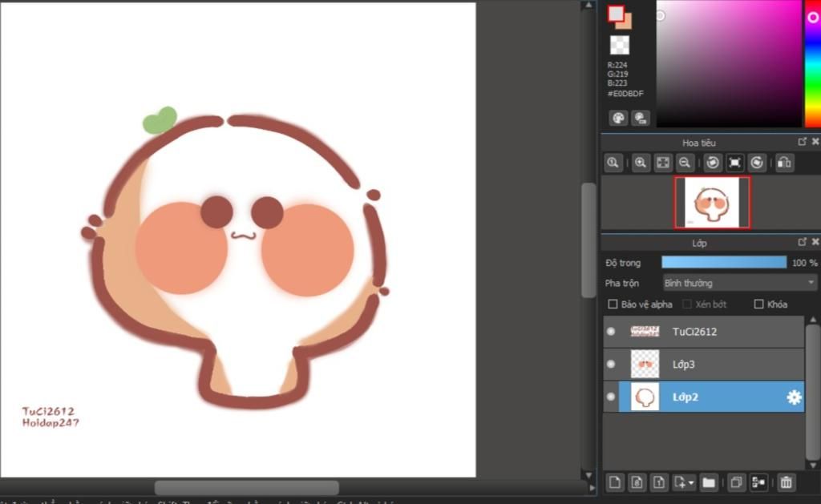The width and height of the screenshot is (821, 504).
Task: Reset canvas rotation in navigator
Action: [x=734, y=163]
